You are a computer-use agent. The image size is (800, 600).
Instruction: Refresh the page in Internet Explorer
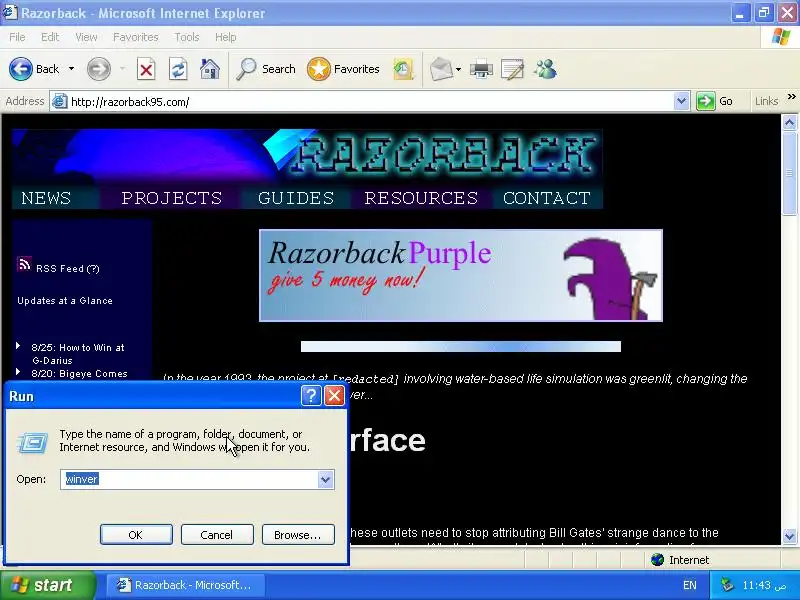coord(178,69)
